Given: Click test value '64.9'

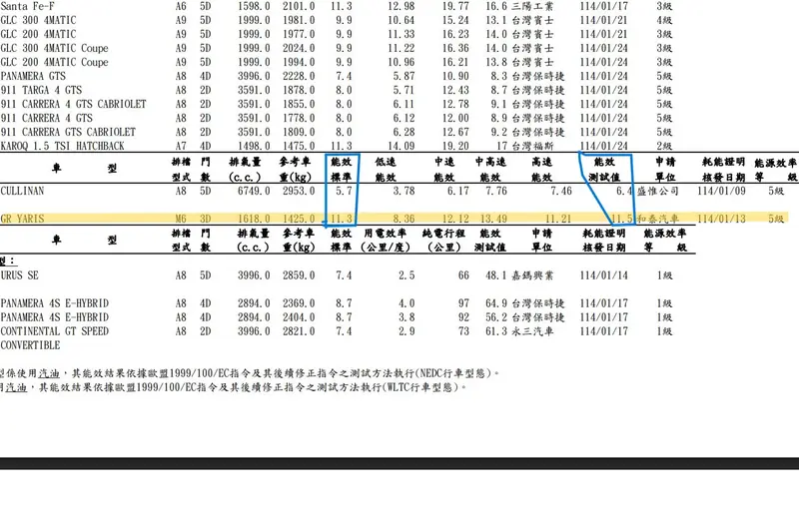Looking at the screenshot, I should point(496,303).
